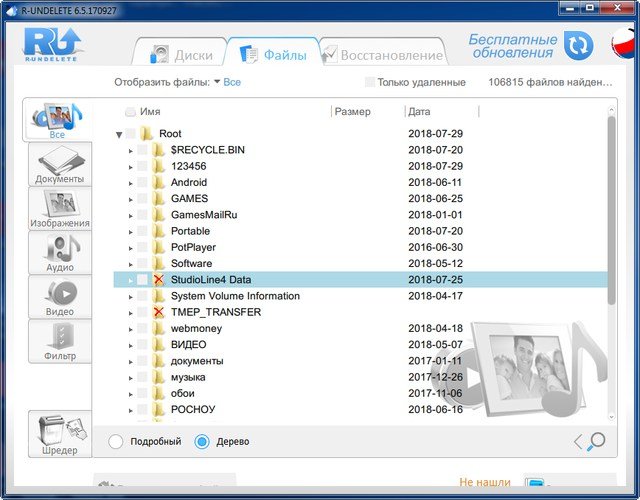Check the 123456 folder checkbox
This screenshot has width=640, height=500.
(x=142, y=166)
